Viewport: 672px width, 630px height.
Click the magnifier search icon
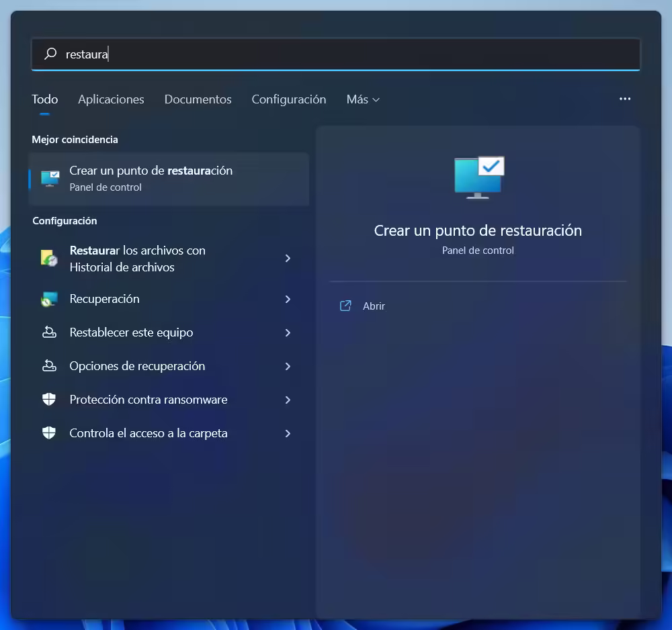point(50,54)
